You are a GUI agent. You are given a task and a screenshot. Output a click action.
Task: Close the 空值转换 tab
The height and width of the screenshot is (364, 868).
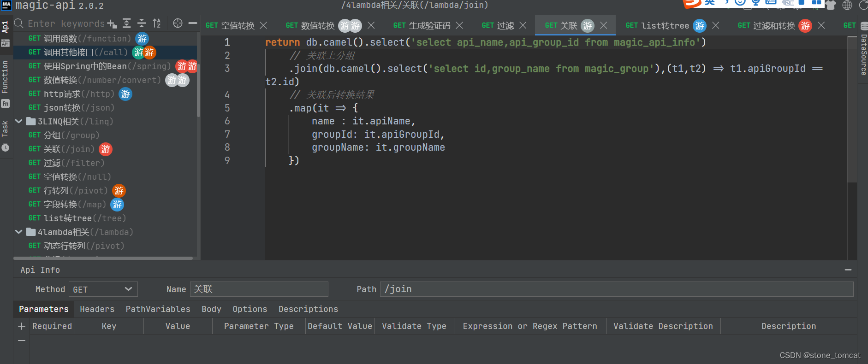(x=263, y=25)
